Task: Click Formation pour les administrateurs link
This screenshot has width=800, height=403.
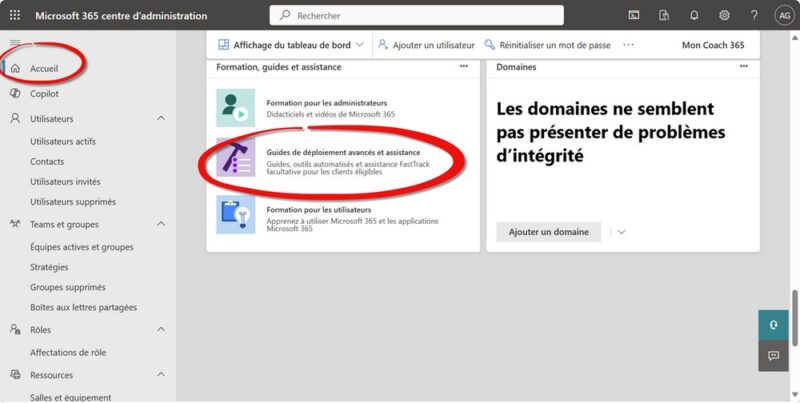Action: click(x=327, y=103)
